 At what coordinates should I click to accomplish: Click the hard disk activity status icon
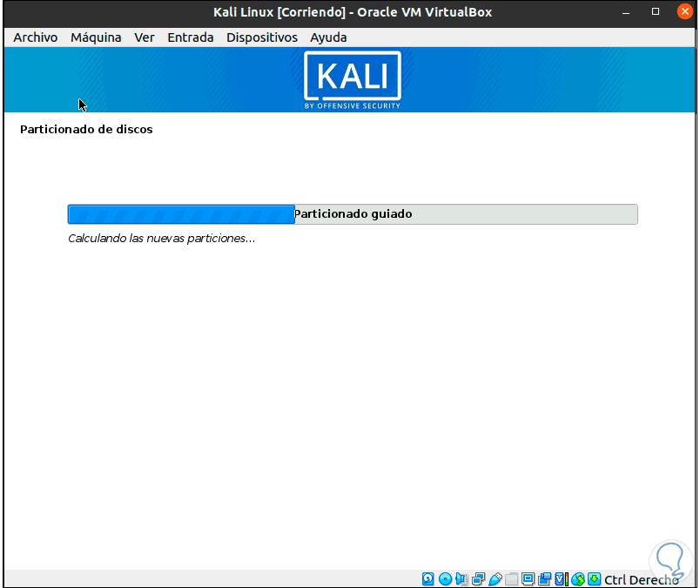point(427,579)
